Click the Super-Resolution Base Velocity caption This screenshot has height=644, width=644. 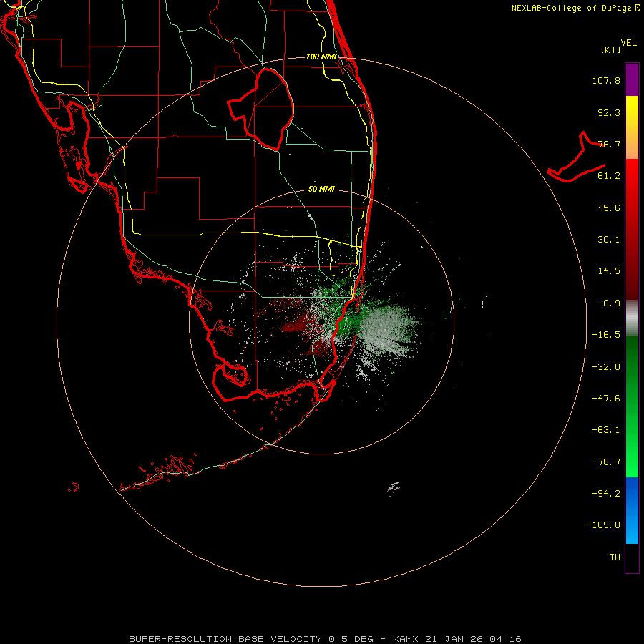[x=326, y=639]
